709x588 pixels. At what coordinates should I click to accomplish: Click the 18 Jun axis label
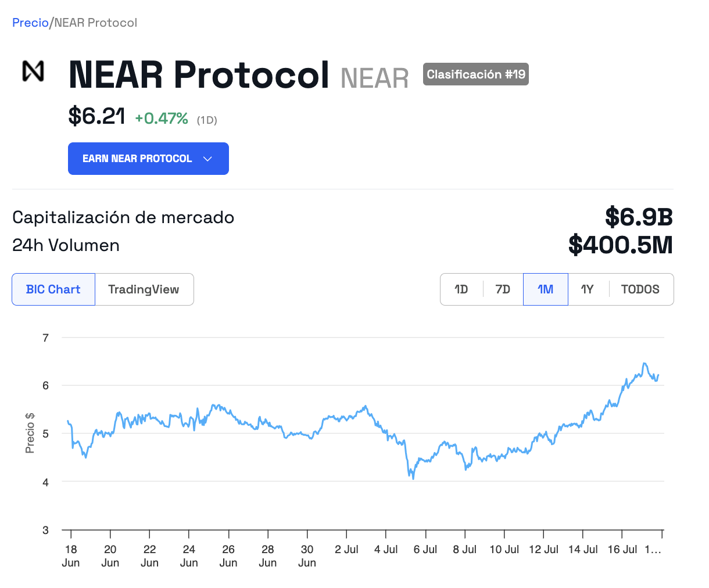coord(71,555)
